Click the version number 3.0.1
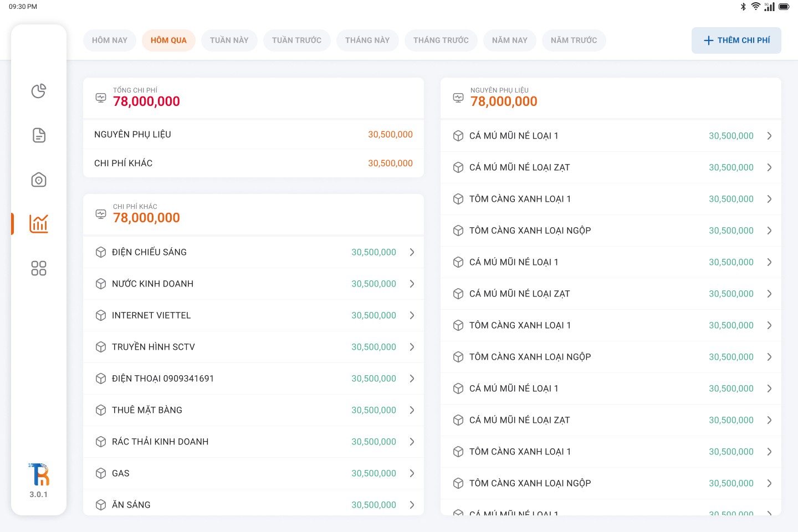Image resolution: width=798 pixels, height=532 pixels. click(x=39, y=494)
